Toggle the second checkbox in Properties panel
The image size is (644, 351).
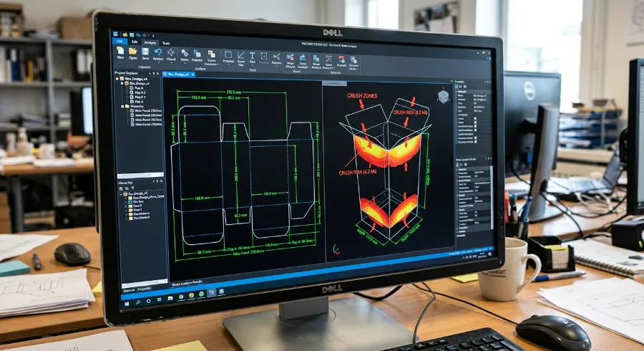[475, 122]
